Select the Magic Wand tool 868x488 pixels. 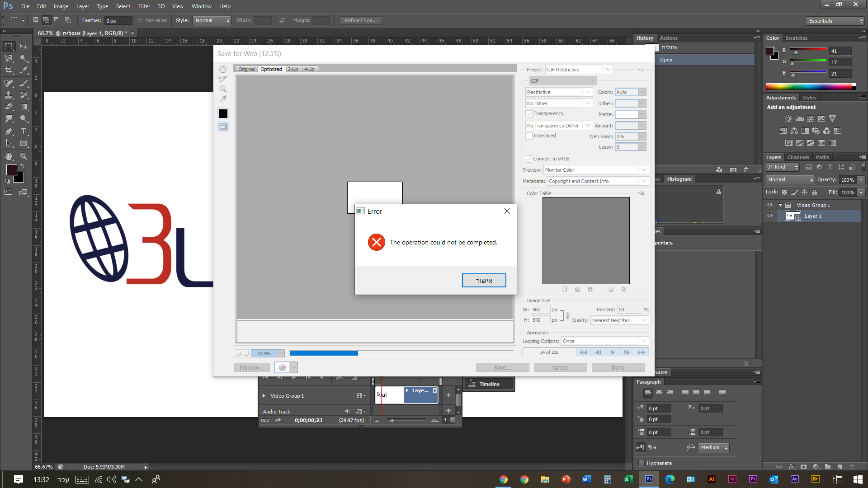(x=24, y=58)
